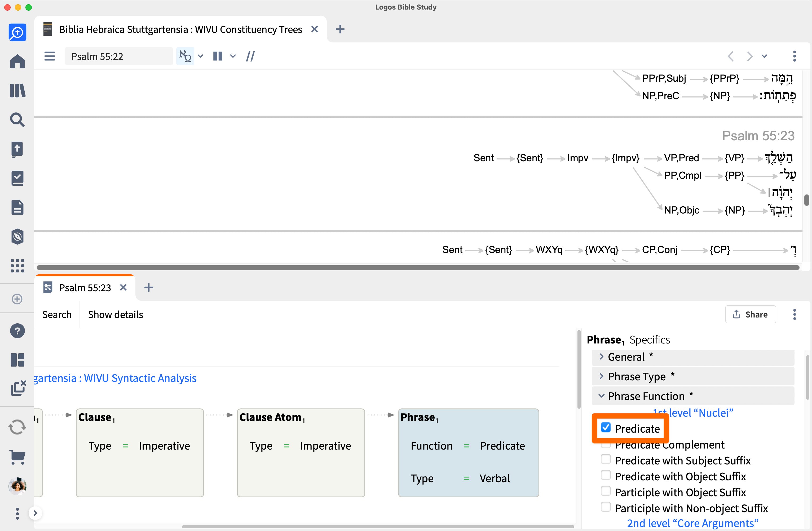Add a new tab to the top panel
This screenshot has height=531, width=812.
click(x=340, y=29)
